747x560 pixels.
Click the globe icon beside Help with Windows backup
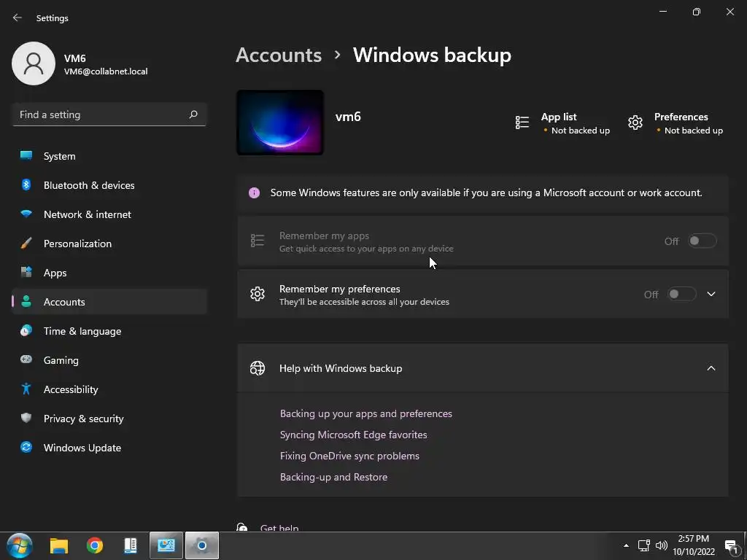[x=258, y=368]
